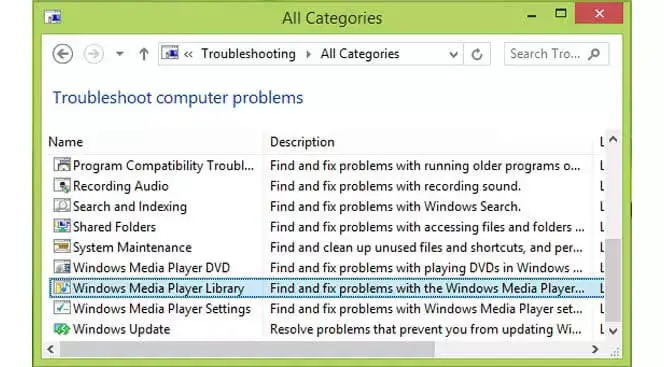Open the Program Compatibility Troubleshooter icon
The image size is (664, 367).
[x=62, y=165]
